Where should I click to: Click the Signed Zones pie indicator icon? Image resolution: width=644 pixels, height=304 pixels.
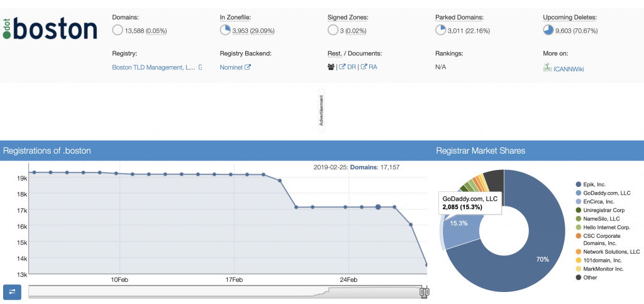point(333,30)
